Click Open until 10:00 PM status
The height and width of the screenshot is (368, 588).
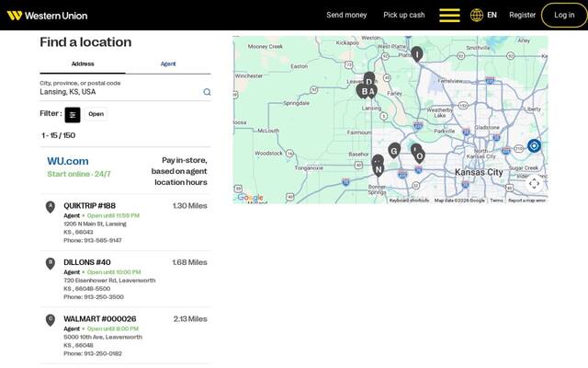pos(114,272)
